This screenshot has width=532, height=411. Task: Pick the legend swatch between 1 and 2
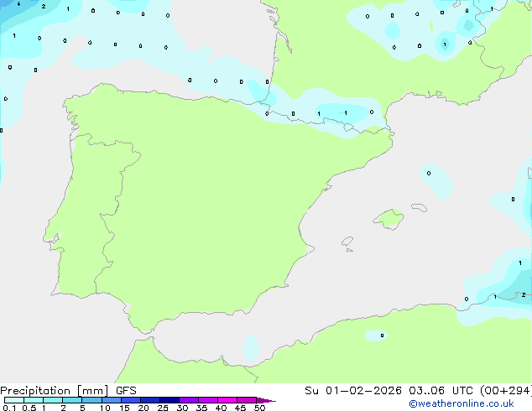[x=53, y=400]
